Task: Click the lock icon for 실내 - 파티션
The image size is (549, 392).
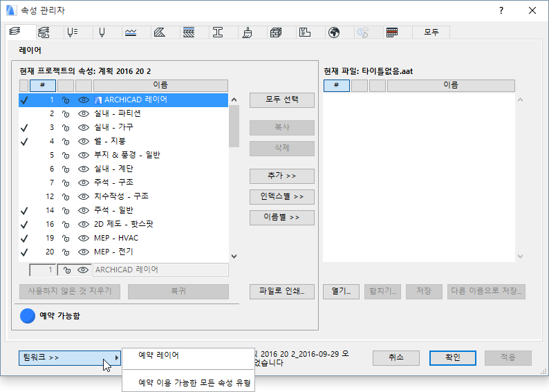Action: [x=66, y=114]
